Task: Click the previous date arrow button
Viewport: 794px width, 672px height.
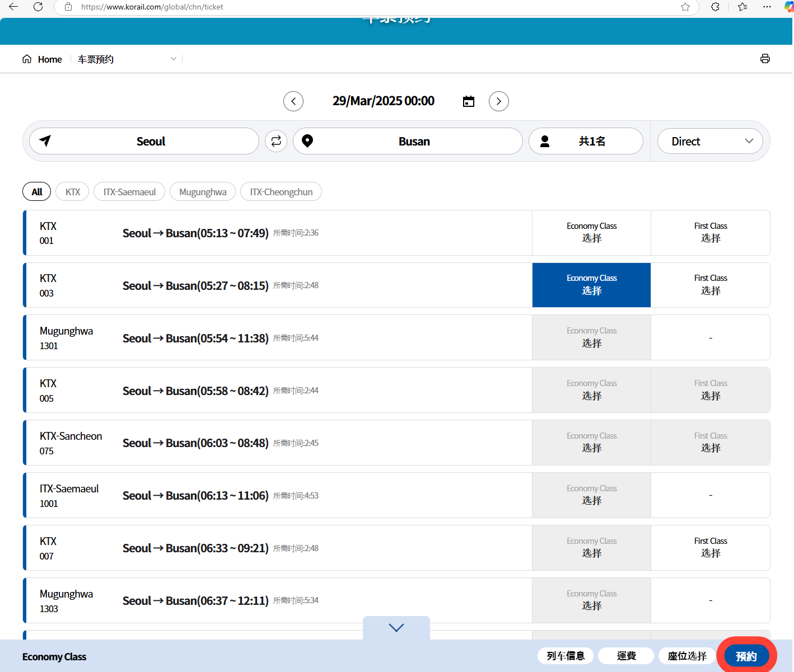Action: pos(293,101)
